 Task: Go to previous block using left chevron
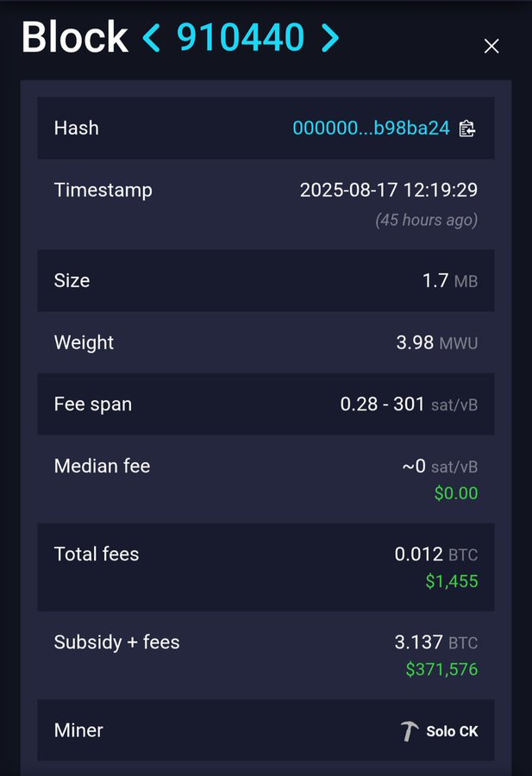pos(152,38)
